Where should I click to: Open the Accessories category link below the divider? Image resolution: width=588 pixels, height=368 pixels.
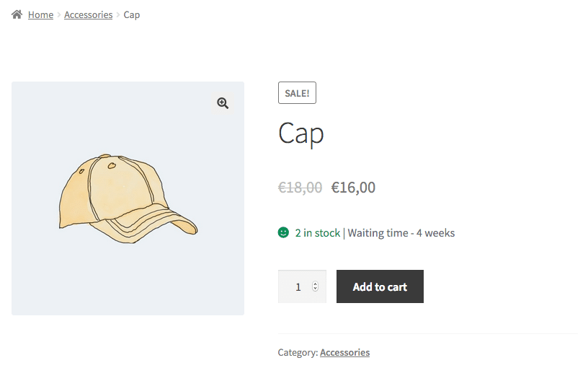344,353
